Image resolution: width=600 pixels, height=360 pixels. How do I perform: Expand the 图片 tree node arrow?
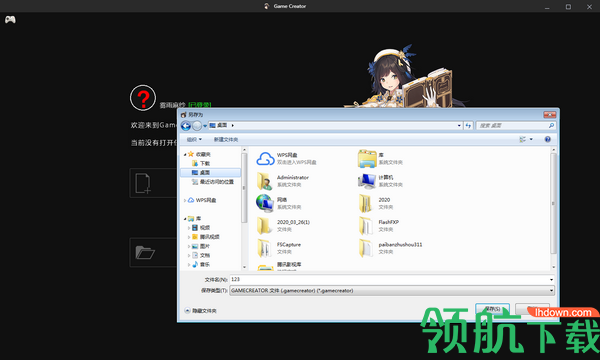(x=189, y=246)
